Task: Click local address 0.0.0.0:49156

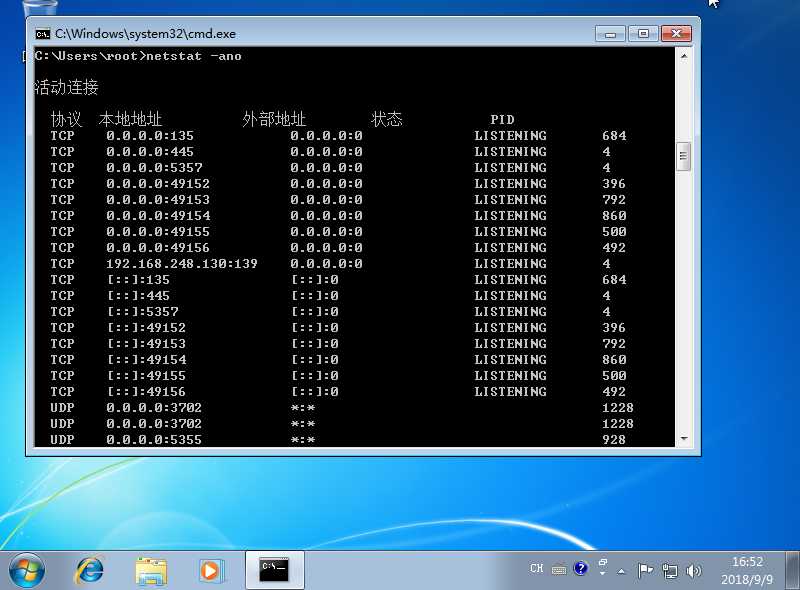Action: point(158,248)
